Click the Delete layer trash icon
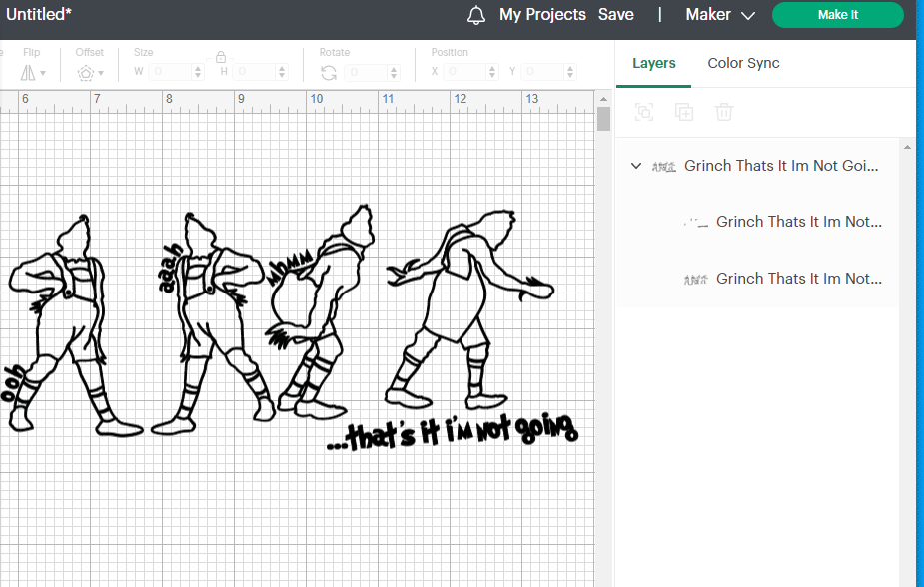924x587 pixels. click(x=723, y=111)
